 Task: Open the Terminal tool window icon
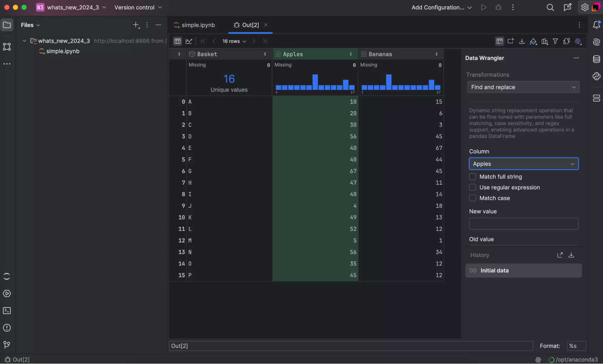pos(7,311)
